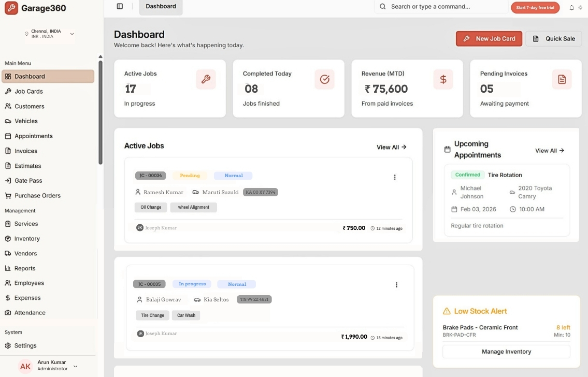Image resolution: width=588 pixels, height=377 pixels.
Task: Open three-dot menu for job JC-00035
Action: (x=397, y=285)
